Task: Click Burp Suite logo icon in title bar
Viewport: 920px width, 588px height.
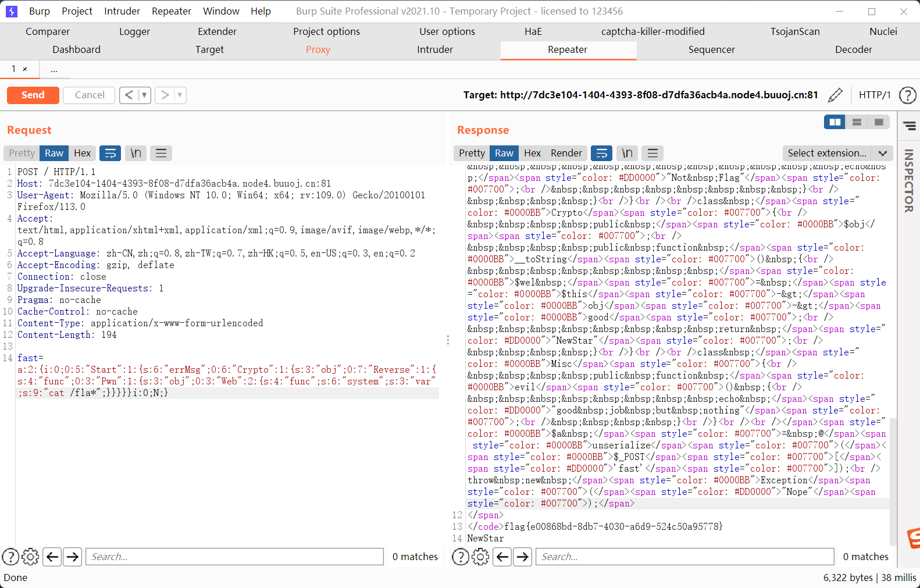Action: pos(12,11)
